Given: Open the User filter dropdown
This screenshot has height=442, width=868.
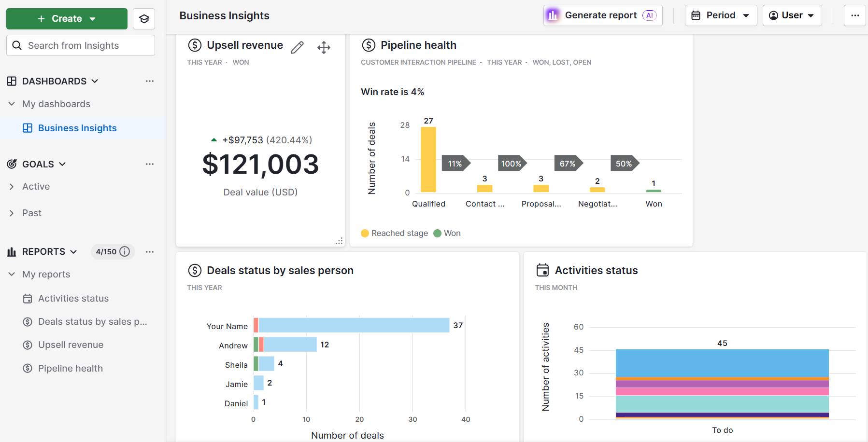Looking at the screenshot, I should (x=792, y=15).
